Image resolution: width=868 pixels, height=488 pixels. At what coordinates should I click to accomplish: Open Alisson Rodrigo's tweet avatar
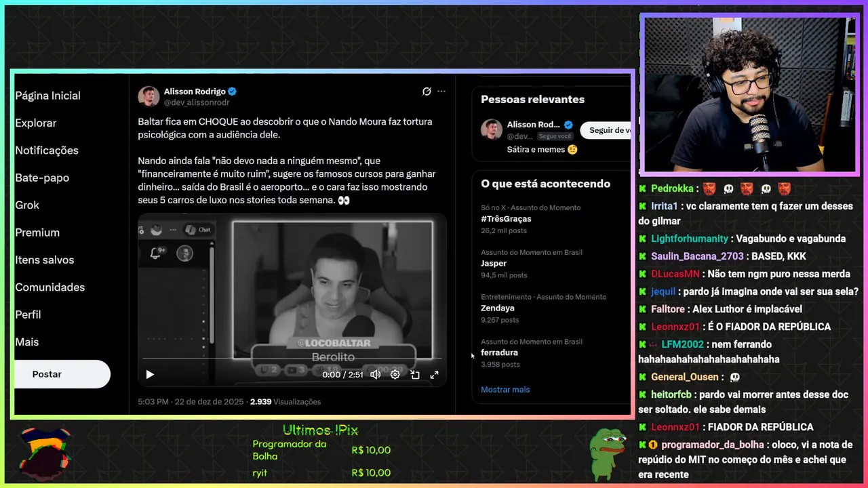point(149,96)
